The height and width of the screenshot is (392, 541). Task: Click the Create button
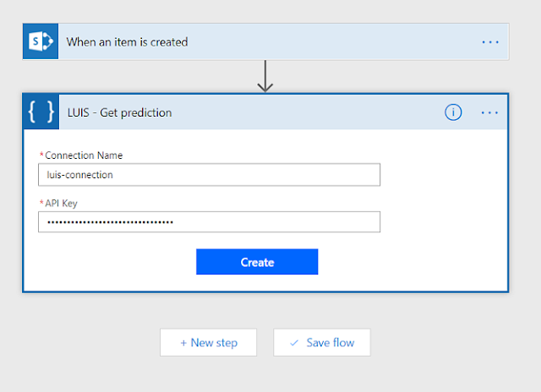257,262
